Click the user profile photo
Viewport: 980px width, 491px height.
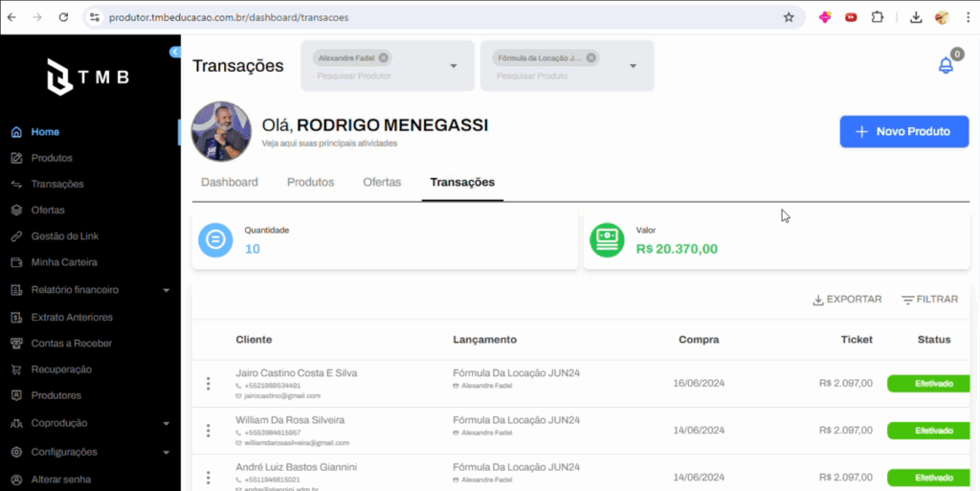[x=221, y=131]
